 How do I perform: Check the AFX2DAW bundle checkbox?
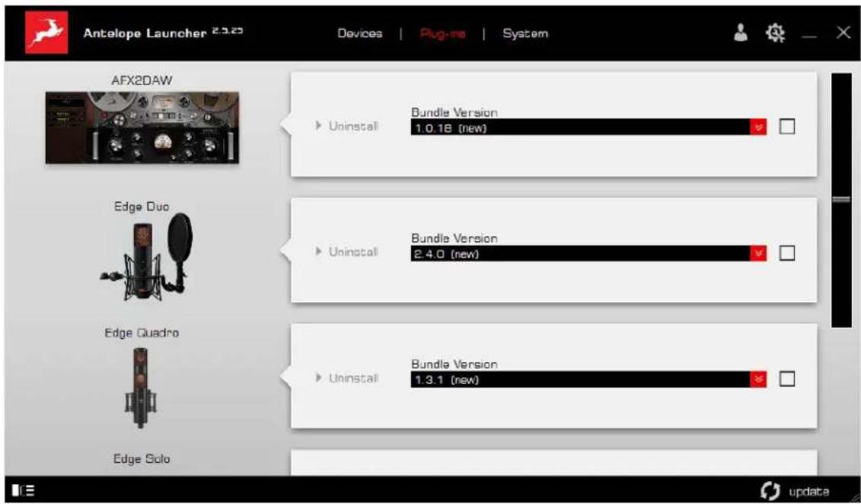pyautogui.click(x=787, y=127)
